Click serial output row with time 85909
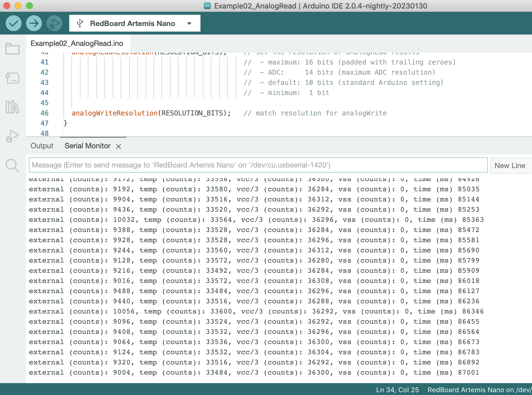 pyautogui.click(x=254, y=271)
